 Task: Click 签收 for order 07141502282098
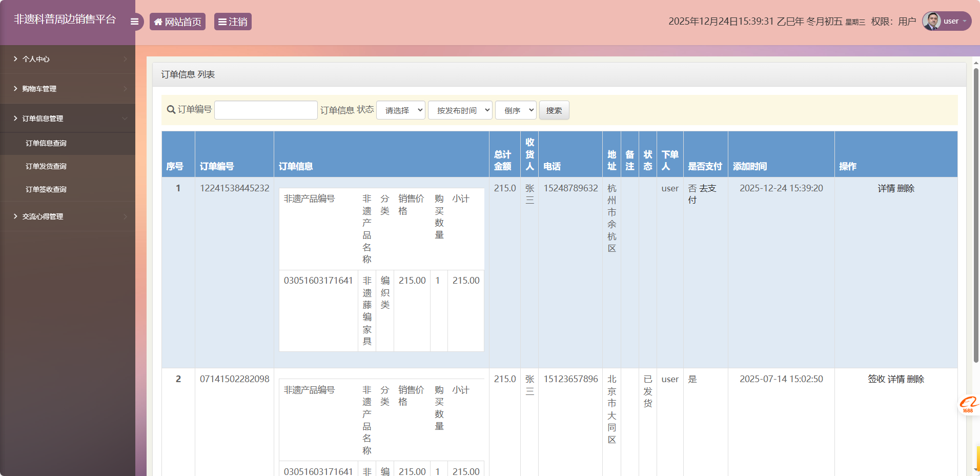pyautogui.click(x=876, y=379)
